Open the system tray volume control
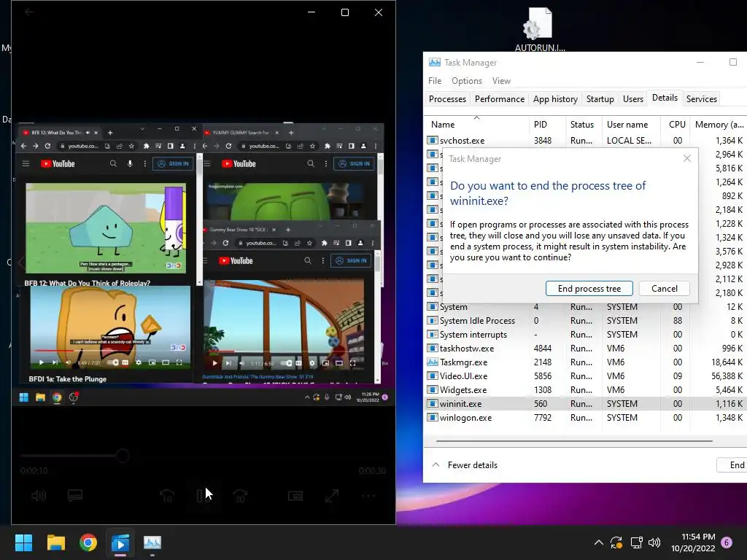Image resolution: width=747 pixels, height=560 pixels. coord(654,542)
